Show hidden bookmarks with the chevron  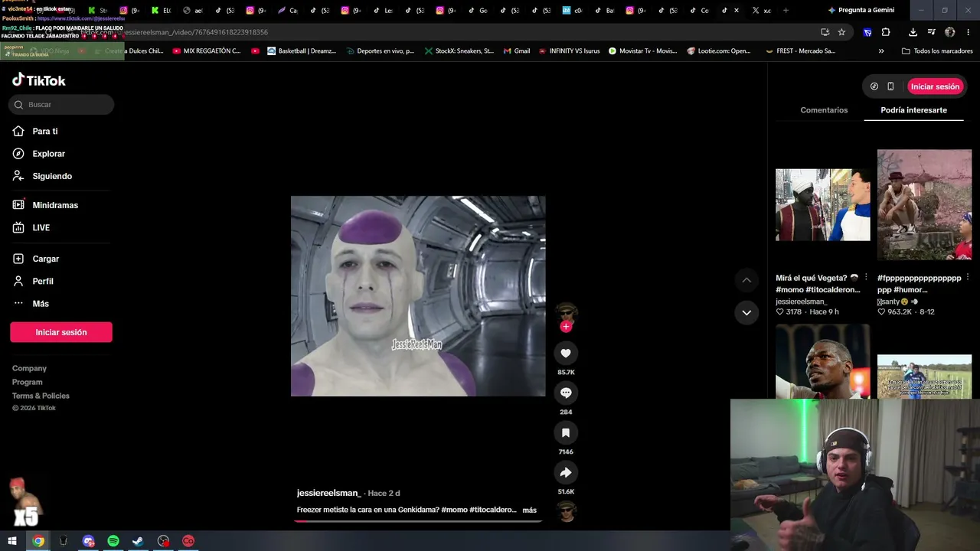[881, 51]
